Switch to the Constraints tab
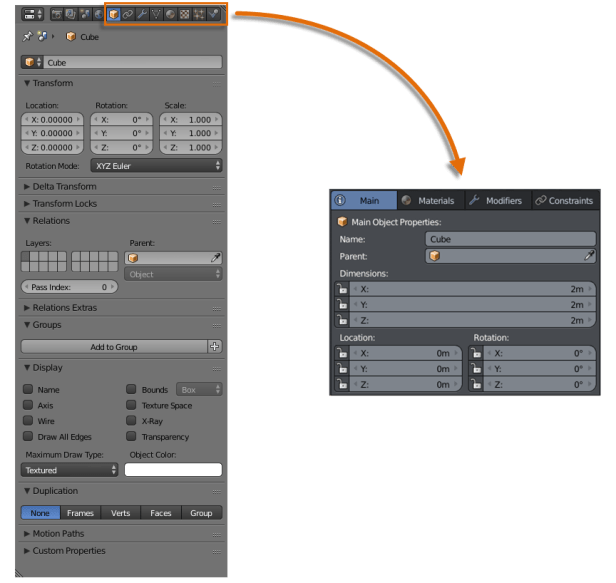Image resolution: width=616 pixels, height=583 pixels. pos(565,200)
